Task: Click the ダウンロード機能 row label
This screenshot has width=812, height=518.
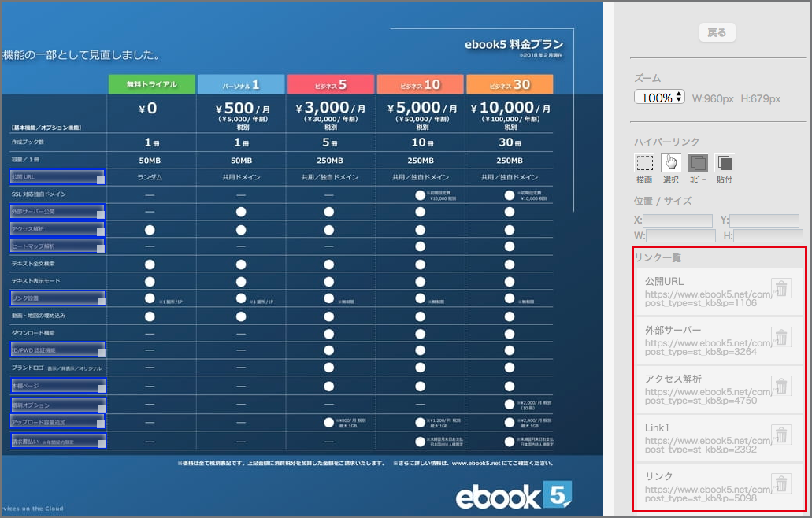Action: [33, 333]
